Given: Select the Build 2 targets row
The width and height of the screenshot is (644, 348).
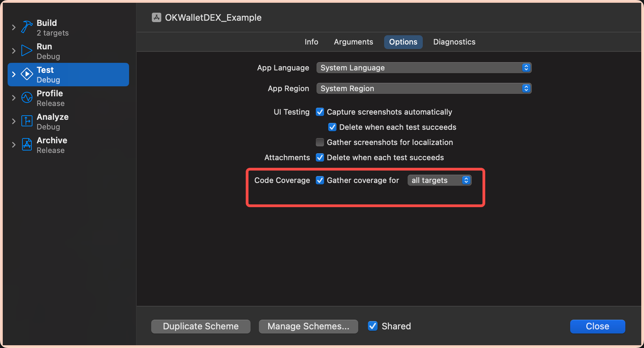Looking at the screenshot, I should pyautogui.click(x=68, y=28).
